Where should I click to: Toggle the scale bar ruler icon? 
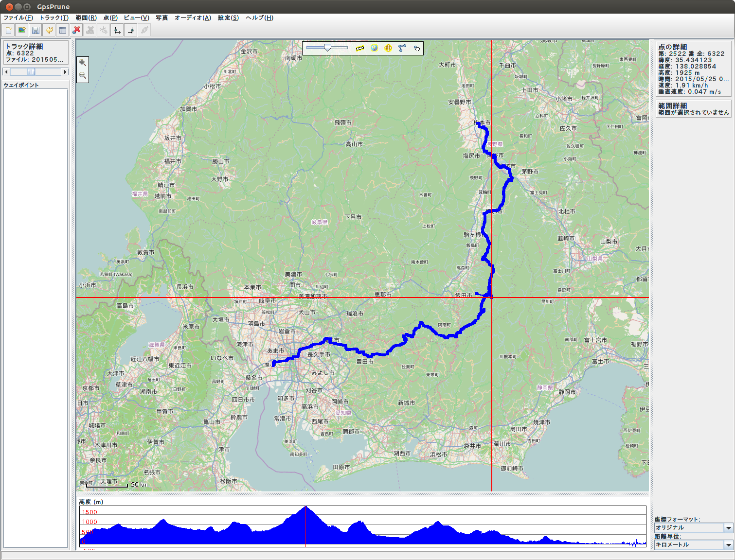[x=359, y=48]
